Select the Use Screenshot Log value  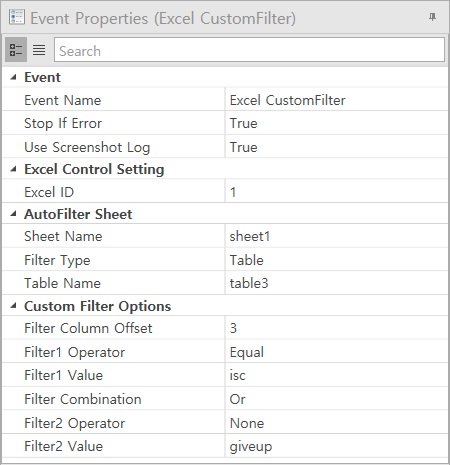pyautogui.click(x=336, y=147)
